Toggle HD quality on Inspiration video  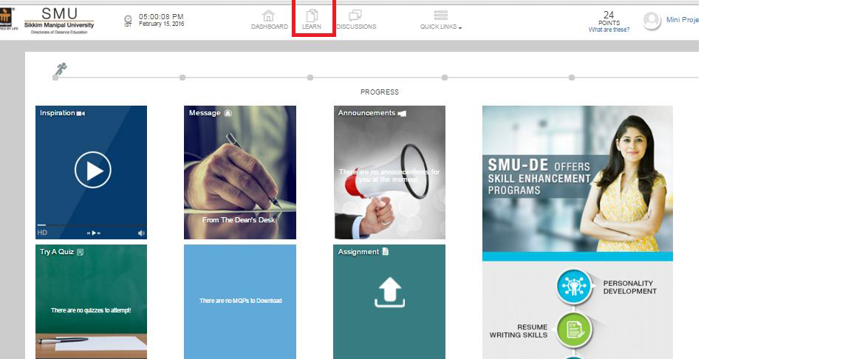pyautogui.click(x=42, y=233)
